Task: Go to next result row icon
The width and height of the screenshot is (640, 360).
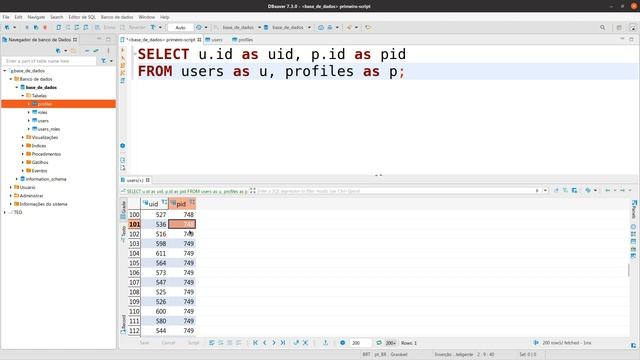Action: pos(274,343)
